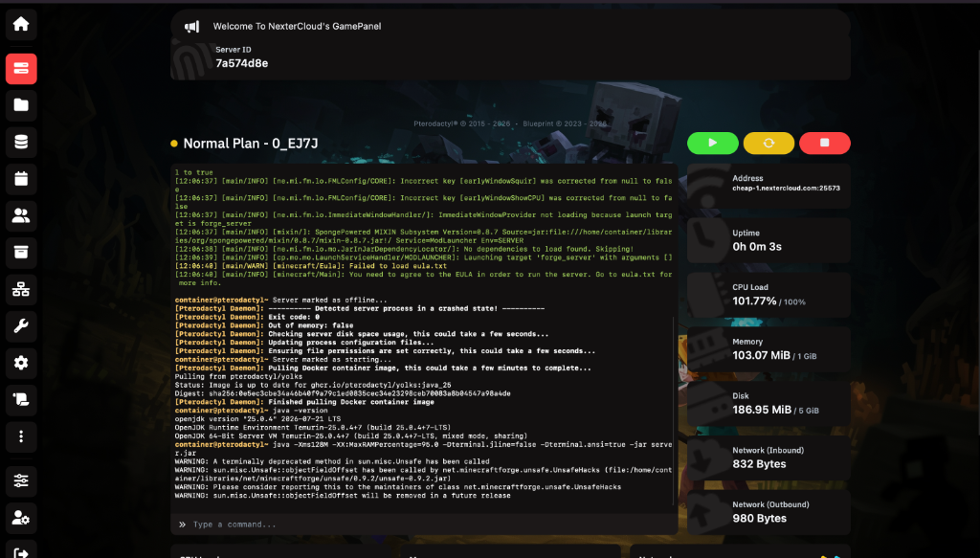Image resolution: width=980 pixels, height=558 pixels.
Task: Open the startup wrench icon
Action: coord(21,326)
